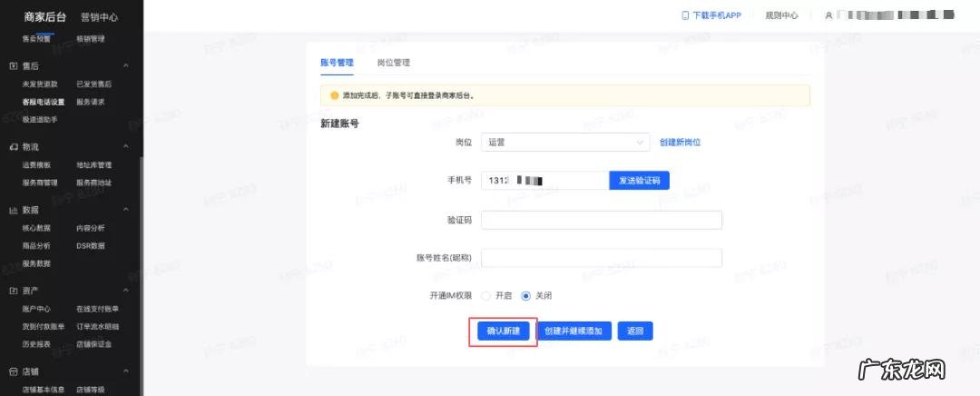
Task: Open 订单流水明细 in sidebar
Action: coord(97,327)
